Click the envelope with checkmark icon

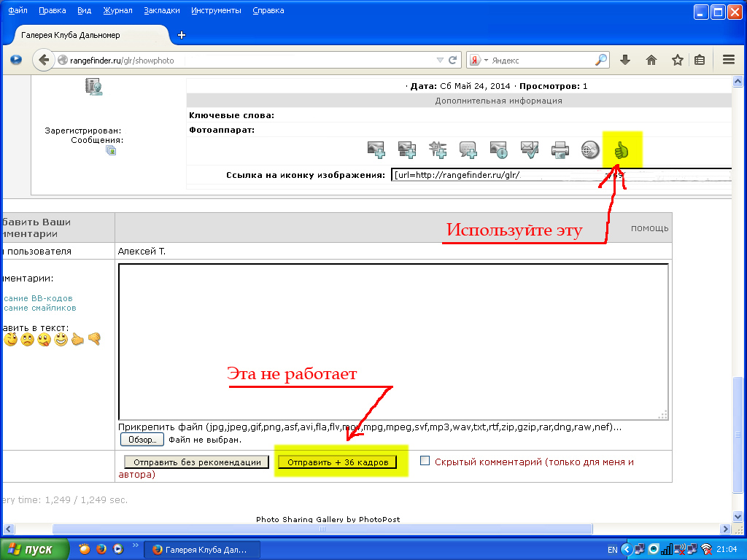click(530, 150)
